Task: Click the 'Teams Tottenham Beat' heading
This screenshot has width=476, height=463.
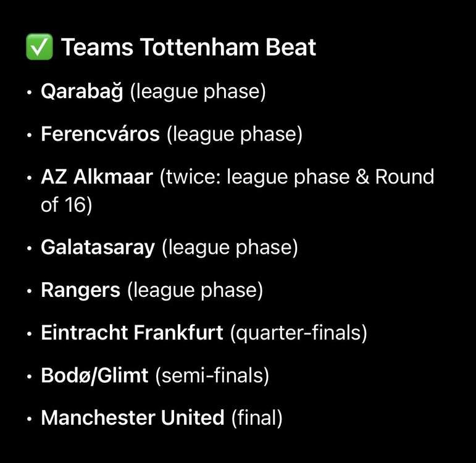Action: point(188,48)
